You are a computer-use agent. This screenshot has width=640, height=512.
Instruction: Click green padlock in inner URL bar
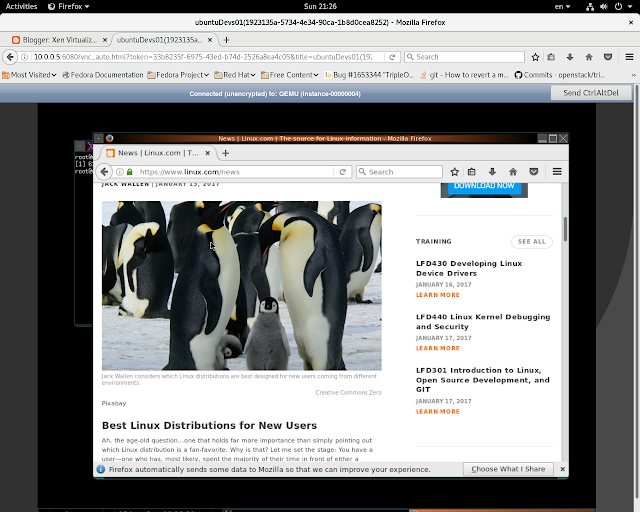[x=129, y=172]
